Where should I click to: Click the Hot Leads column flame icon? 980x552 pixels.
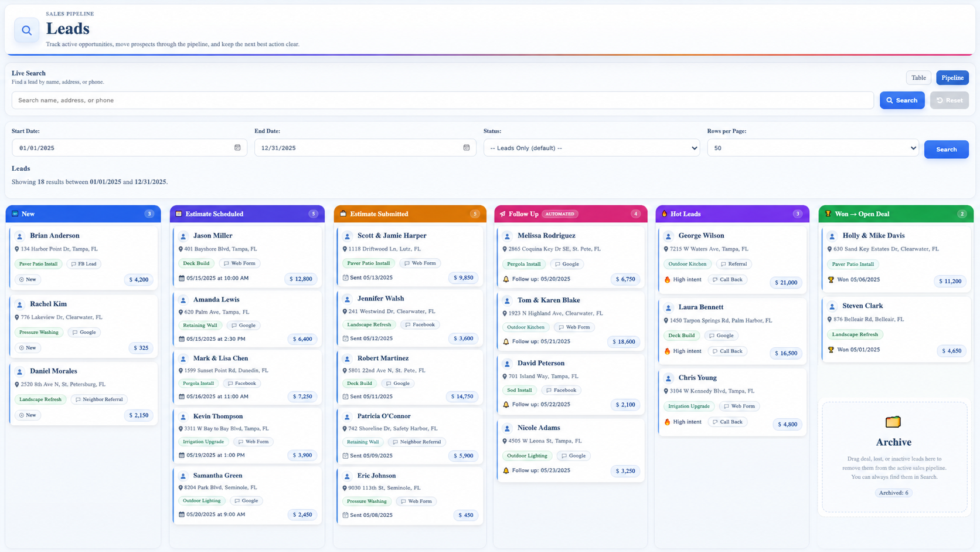664,214
